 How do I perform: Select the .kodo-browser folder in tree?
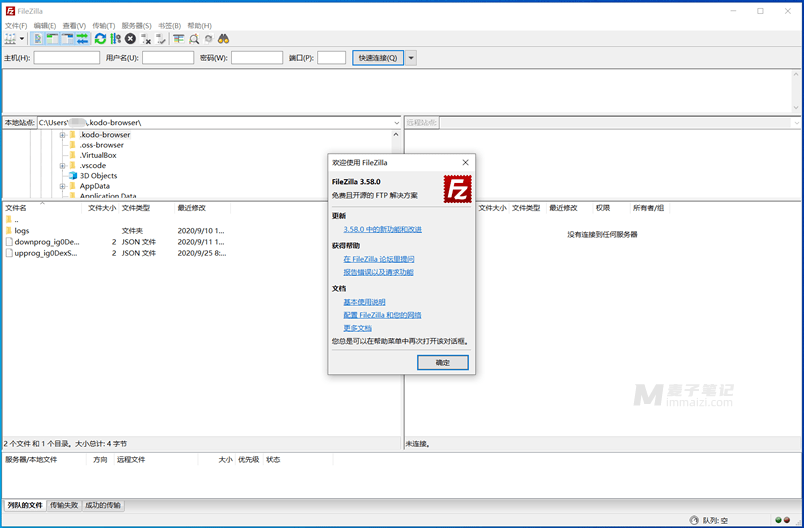[105, 135]
